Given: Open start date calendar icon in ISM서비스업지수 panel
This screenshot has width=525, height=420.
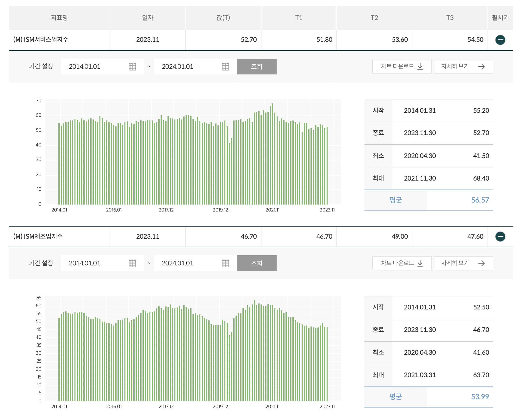Looking at the screenshot, I should click(132, 67).
